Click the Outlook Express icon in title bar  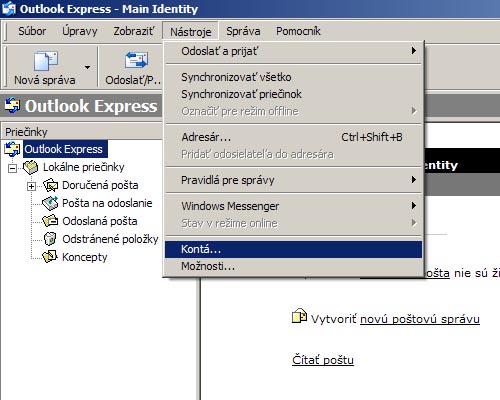pos(8,8)
